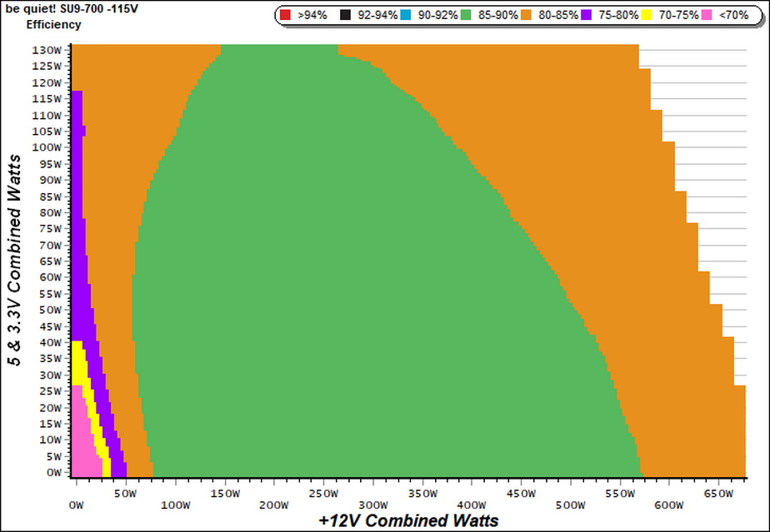Click the 85-90% legend label

click(x=498, y=15)
